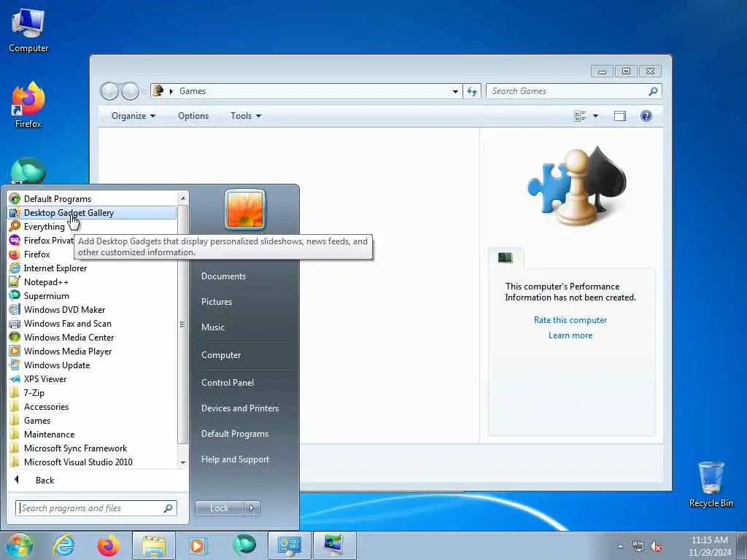Click the refresh button beside the address bar
This screenshot has width=747, height=560.
click(x=472, y=91)
